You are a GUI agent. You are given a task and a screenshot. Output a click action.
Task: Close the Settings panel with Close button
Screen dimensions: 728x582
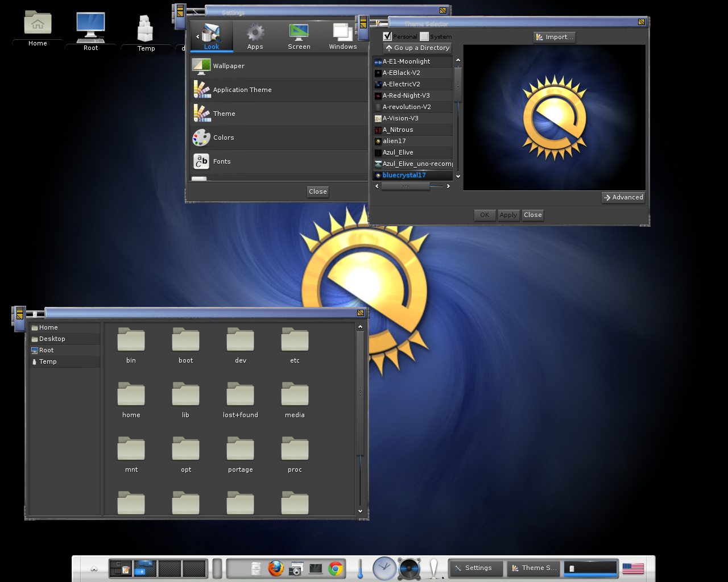click(x=317, y=192)
